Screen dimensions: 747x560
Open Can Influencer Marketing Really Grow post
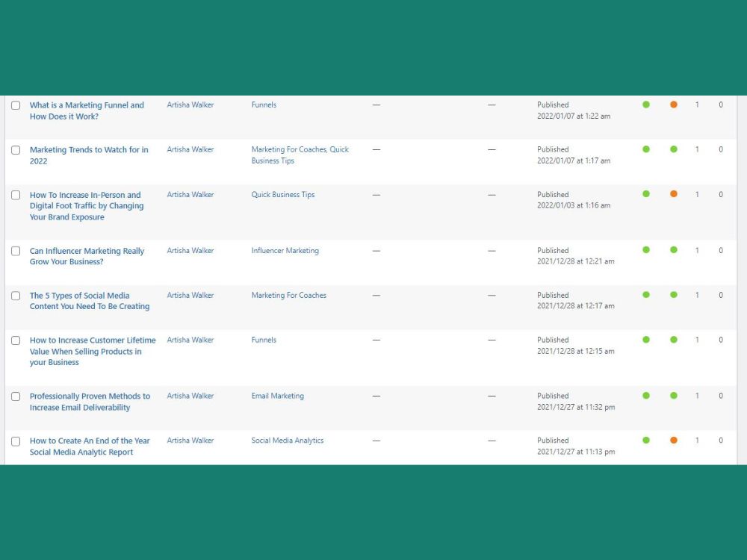[x=87, y=256]
